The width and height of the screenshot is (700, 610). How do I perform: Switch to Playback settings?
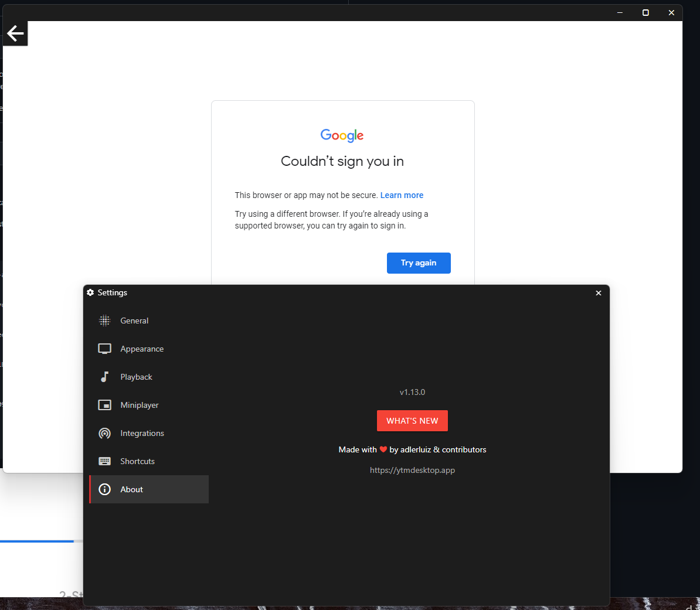click(x=149, y=377)
